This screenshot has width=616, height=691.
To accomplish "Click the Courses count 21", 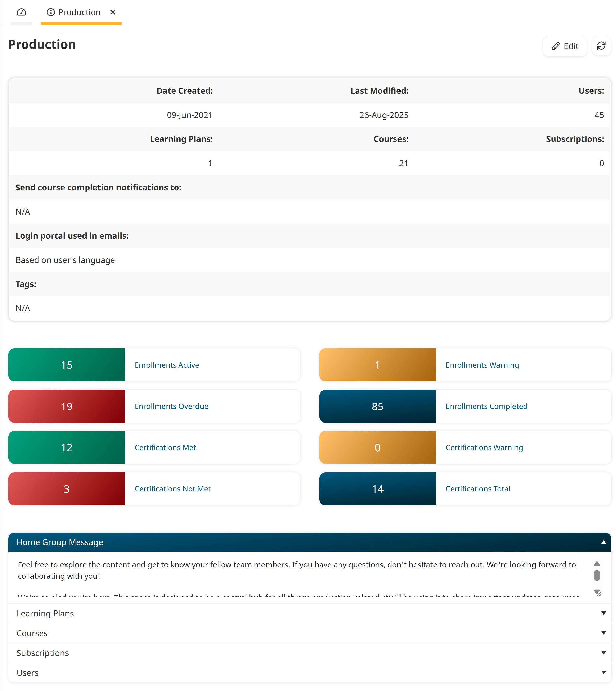I will coord(404,163).
